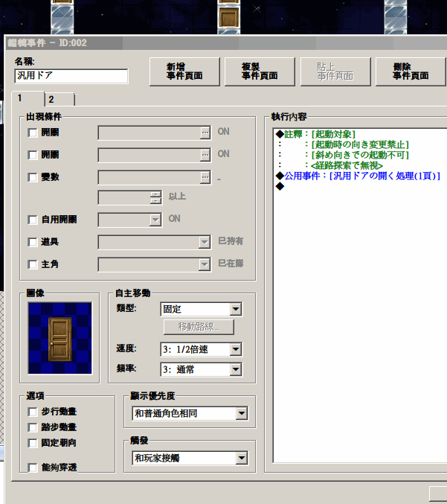Select event page tab 1

click(28, 98)
